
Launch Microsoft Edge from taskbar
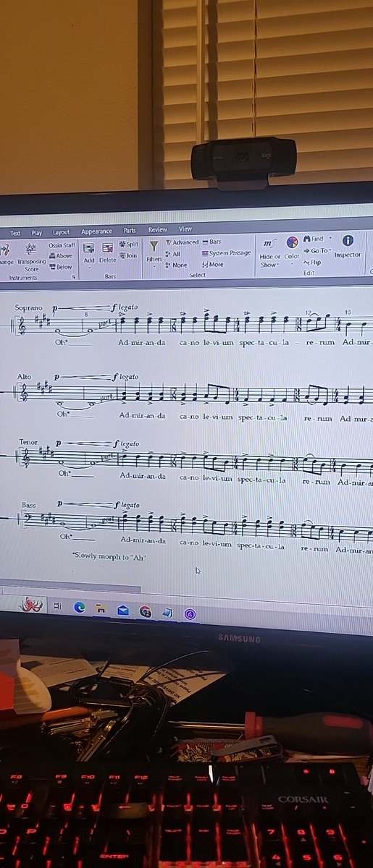point(79,608)
